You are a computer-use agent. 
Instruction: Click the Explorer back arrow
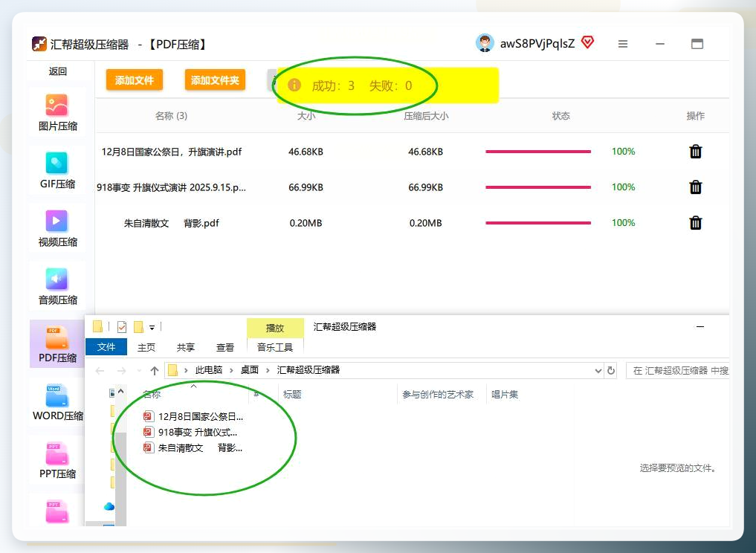(100, 370)
